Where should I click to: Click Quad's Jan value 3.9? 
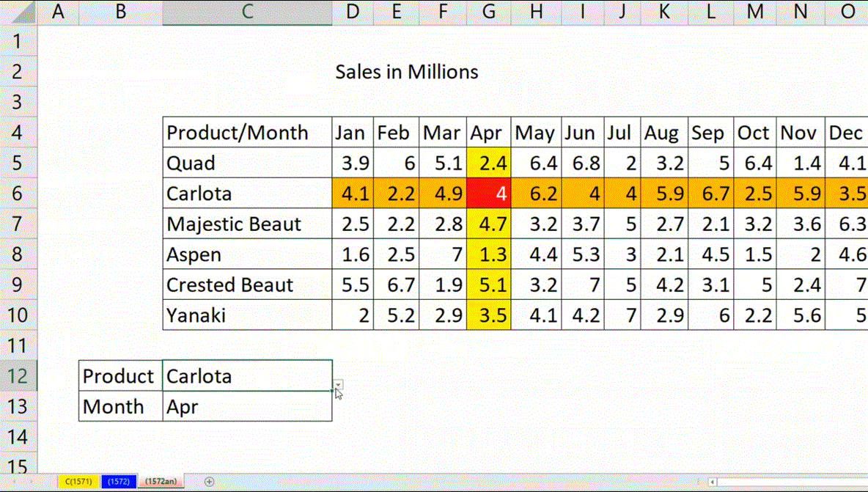tap(353, 163)
